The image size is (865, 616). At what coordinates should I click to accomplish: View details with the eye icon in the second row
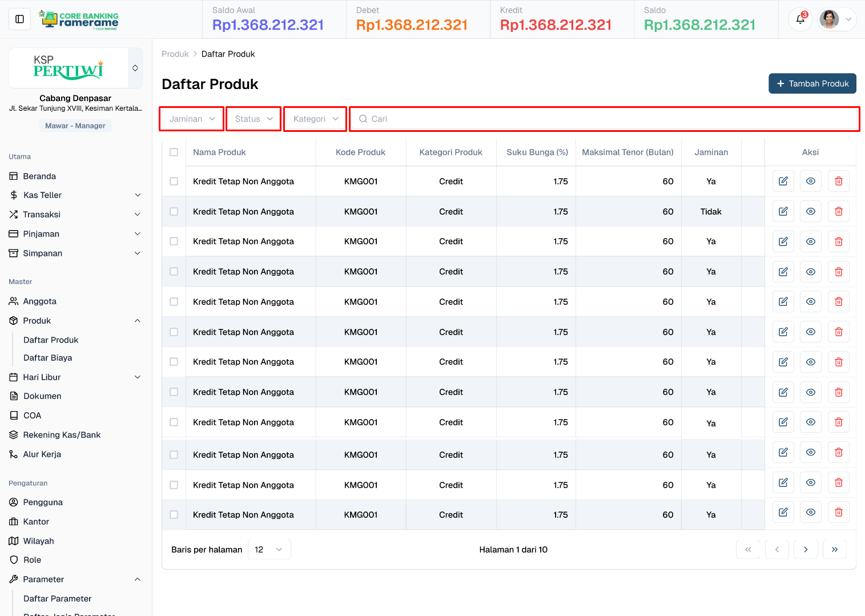coord(810,211)
